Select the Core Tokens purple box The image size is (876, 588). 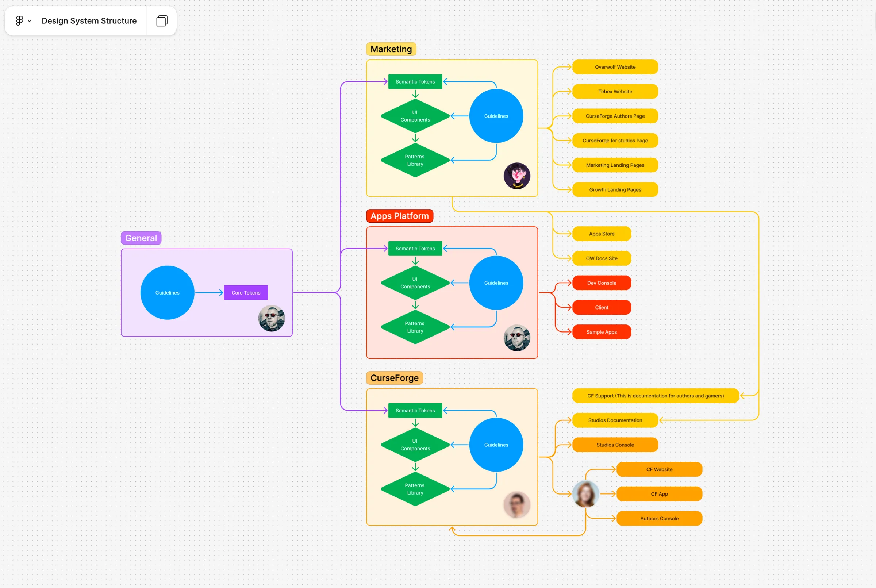(x=246, y=293)
